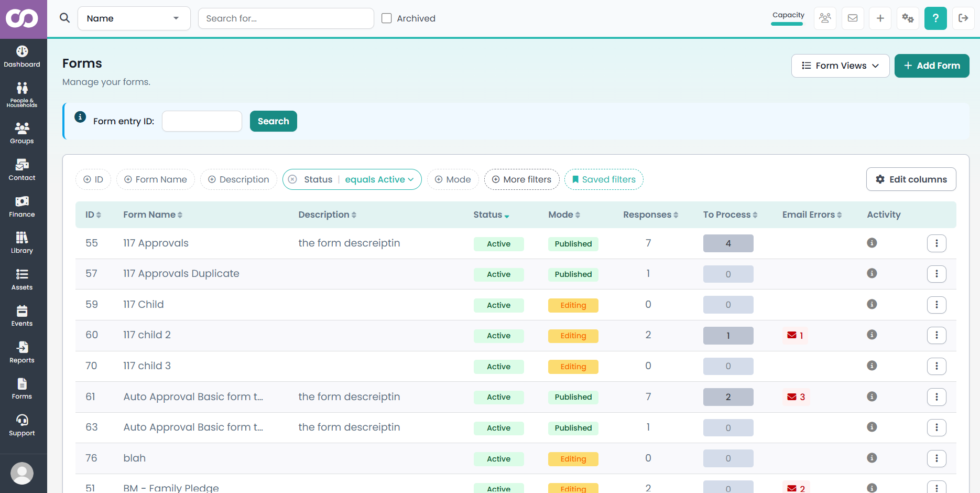Toggle the Archived checkbox
Viewport: 980px width, 493px height.
click(387, 18)
